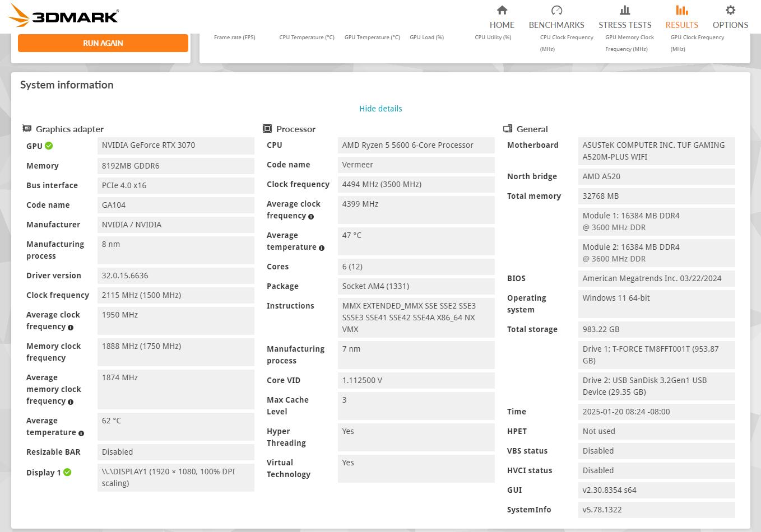Switch to the BENCHMARKS tab

coord(556,25)
